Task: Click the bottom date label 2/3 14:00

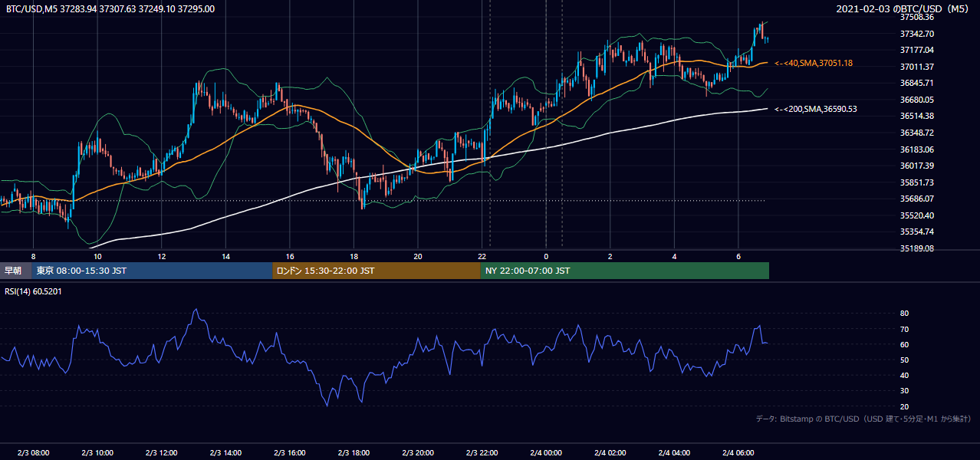Action: (225, 452)
